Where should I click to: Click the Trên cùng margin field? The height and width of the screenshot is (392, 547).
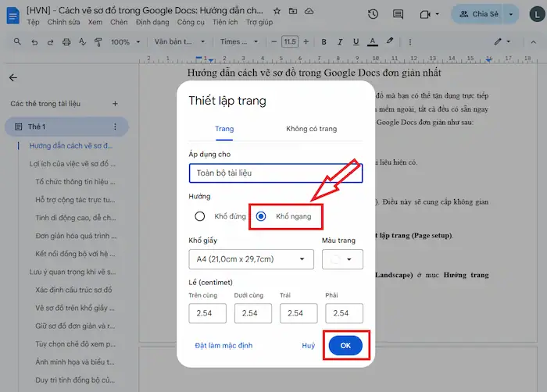pyautogui.click(x=207, y=313)
